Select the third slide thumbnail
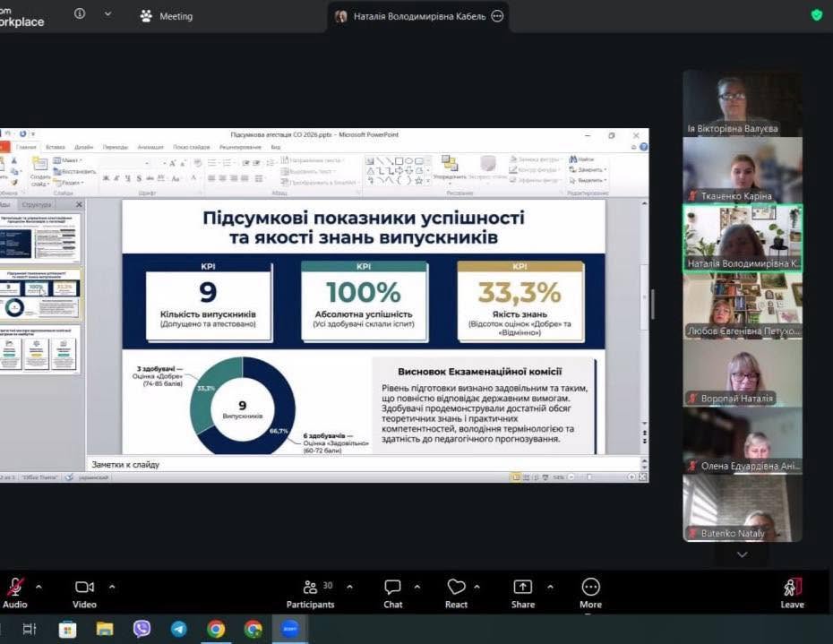This screenshot has width=833, height=644. [40, 348]
